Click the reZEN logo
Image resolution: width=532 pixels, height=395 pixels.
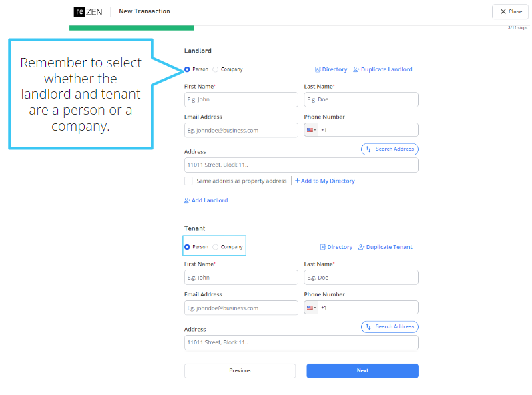coord(88,12)
